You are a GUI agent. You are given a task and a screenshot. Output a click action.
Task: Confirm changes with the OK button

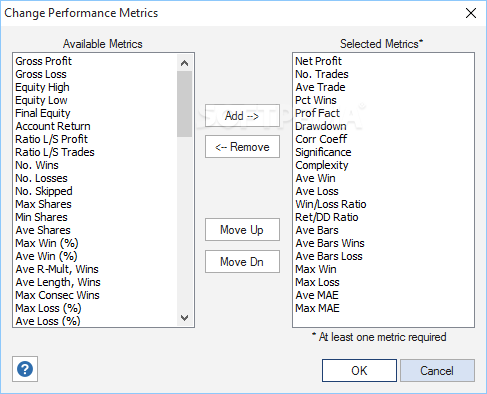click(x=359, y=370)
